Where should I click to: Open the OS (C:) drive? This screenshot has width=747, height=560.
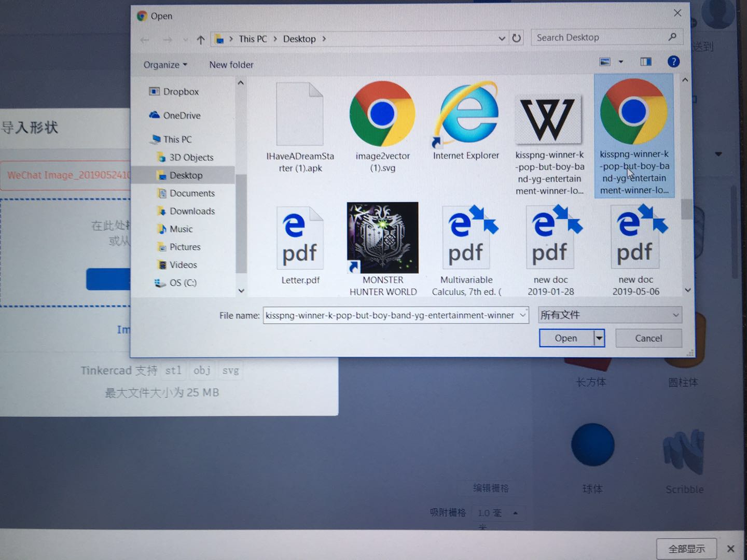(176, 283)
